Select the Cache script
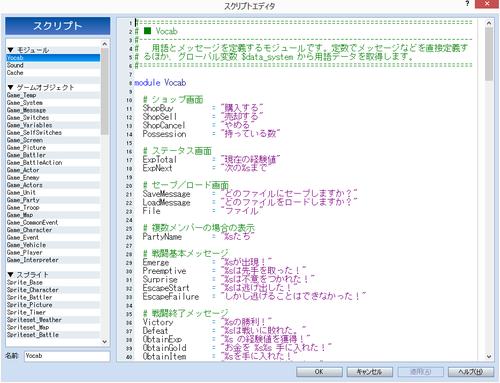 click(53, 73)
